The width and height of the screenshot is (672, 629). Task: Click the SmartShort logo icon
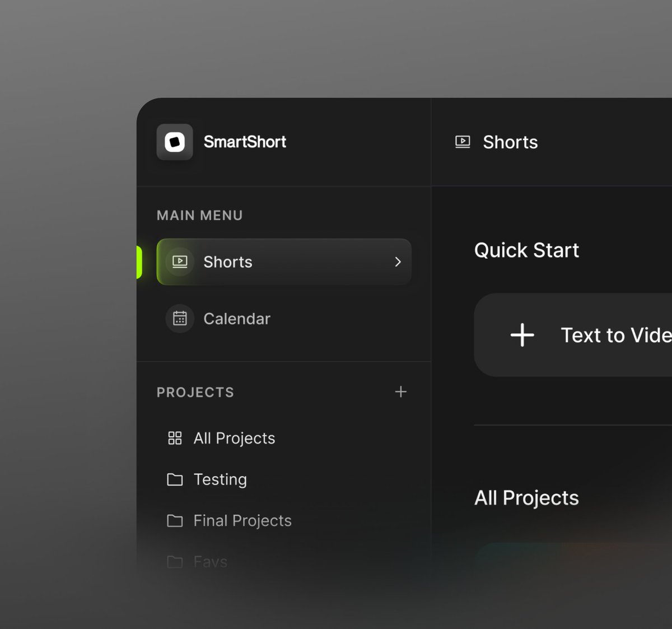click(175, 142)
